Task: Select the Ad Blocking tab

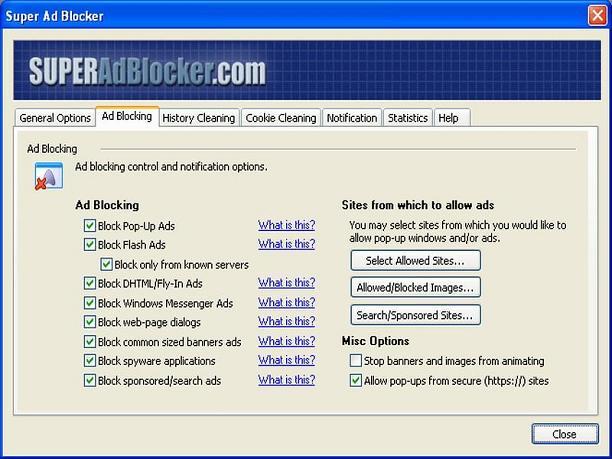Action: point(127,116)
